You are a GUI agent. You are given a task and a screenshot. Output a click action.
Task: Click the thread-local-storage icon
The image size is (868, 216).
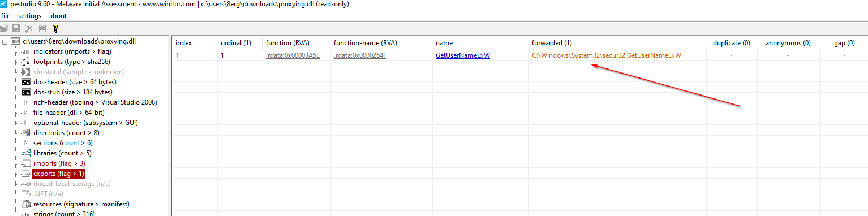coord(26,184)
